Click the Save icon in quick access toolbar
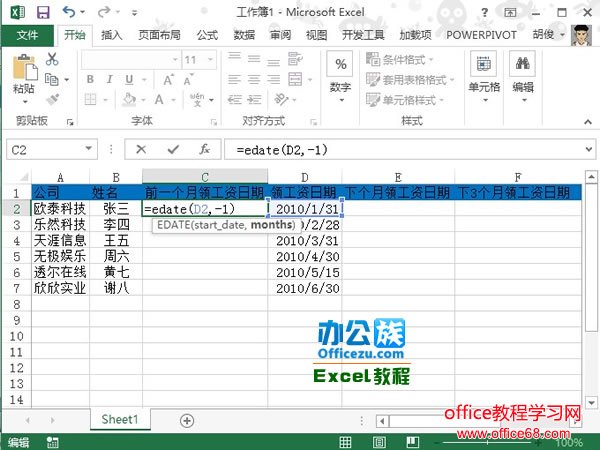Screen dimensions: 600x450 click(x=43, y=12)
